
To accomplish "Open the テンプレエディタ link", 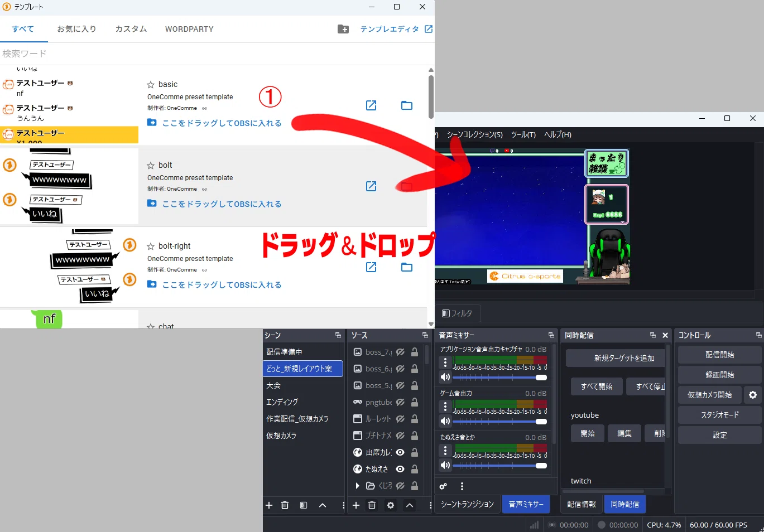I will 396,29.
